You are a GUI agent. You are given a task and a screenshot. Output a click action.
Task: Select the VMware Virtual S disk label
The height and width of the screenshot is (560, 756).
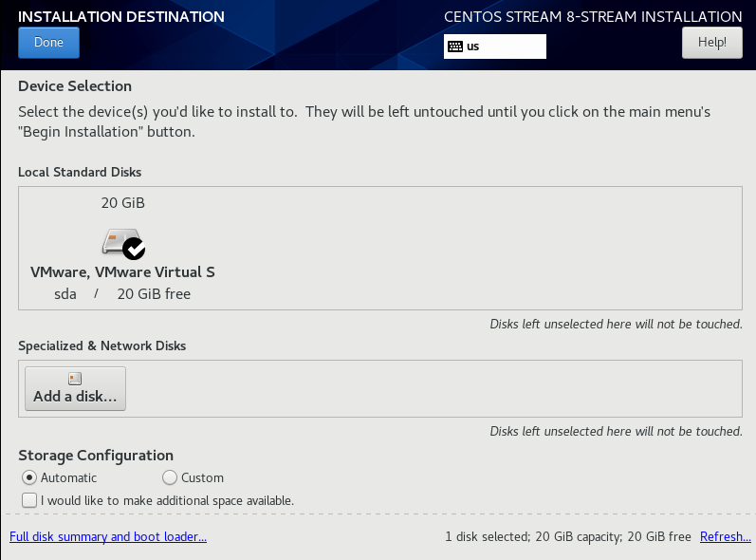(122, 272)
